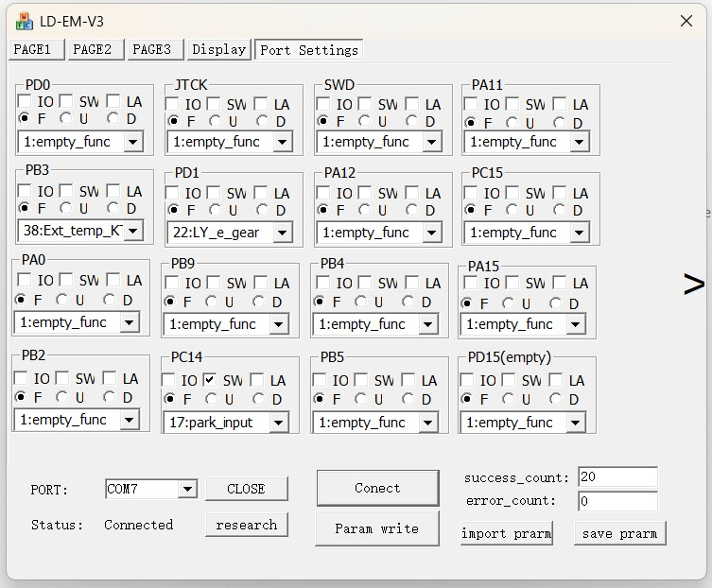The width and height of the screenshot is (712, 588).
Task: Open the COM7 port dropdown
Action: [x=186, y=489]
